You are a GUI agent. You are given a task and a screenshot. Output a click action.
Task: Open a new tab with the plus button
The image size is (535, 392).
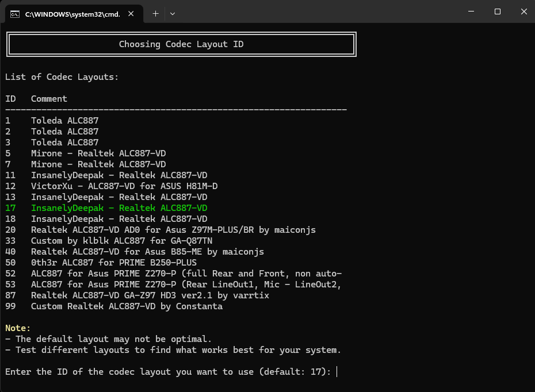[x=155, y=13]
